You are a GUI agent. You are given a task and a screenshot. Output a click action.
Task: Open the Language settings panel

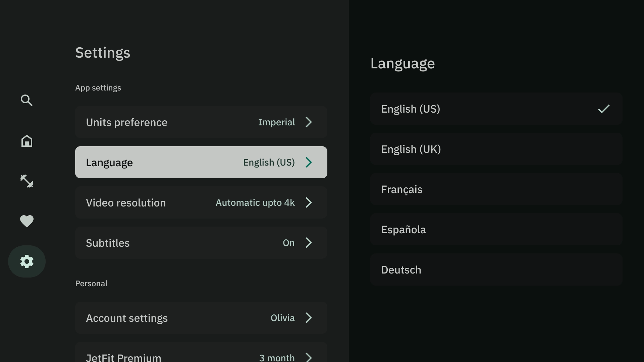tap(201, 162)
